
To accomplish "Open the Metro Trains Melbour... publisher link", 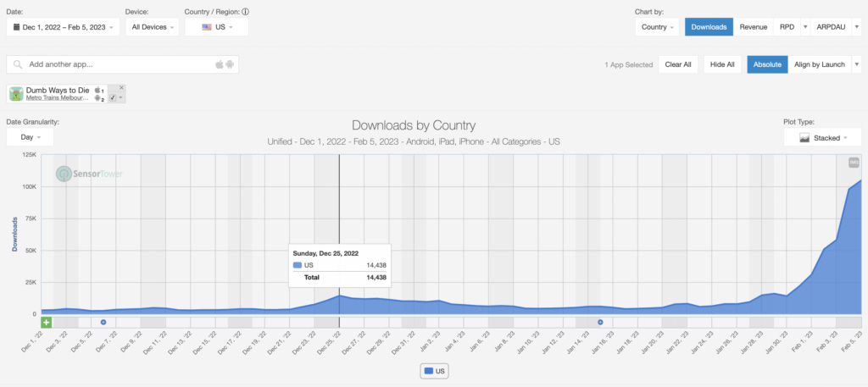I will point(58,98).
